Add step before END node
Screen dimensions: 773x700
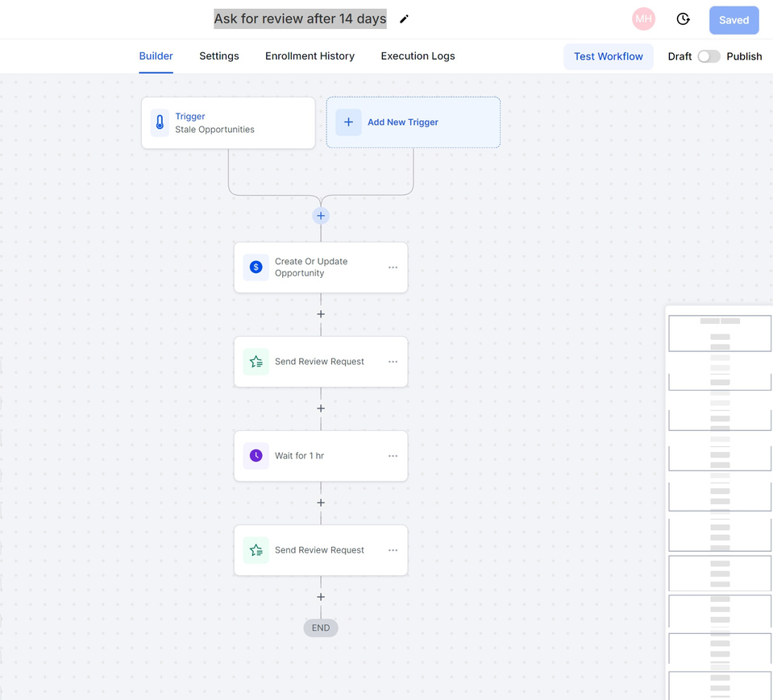coord(321,597)
